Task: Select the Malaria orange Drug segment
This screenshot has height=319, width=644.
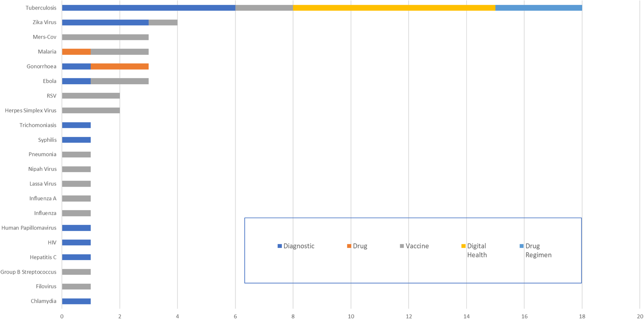Action: pos(76,52)
